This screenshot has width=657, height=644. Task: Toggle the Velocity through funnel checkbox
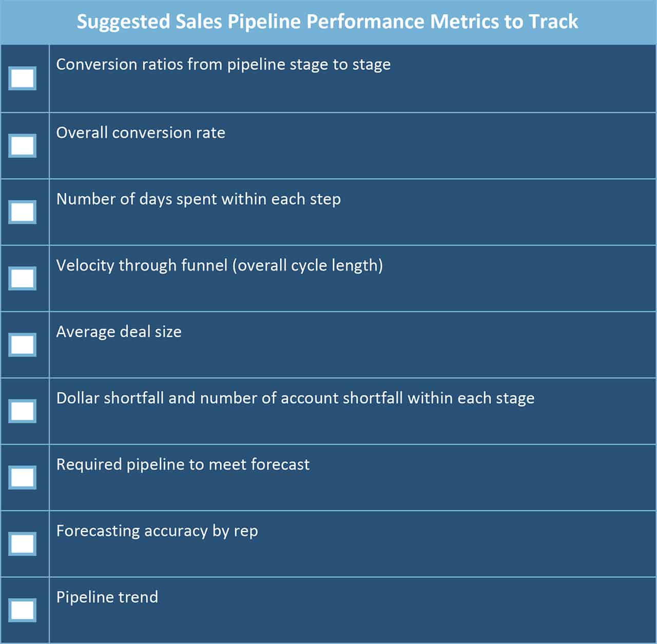(23, 278)
